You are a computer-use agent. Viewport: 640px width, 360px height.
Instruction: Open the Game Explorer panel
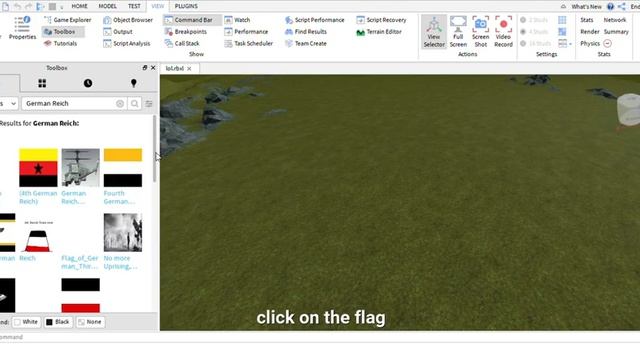(67, 20)
